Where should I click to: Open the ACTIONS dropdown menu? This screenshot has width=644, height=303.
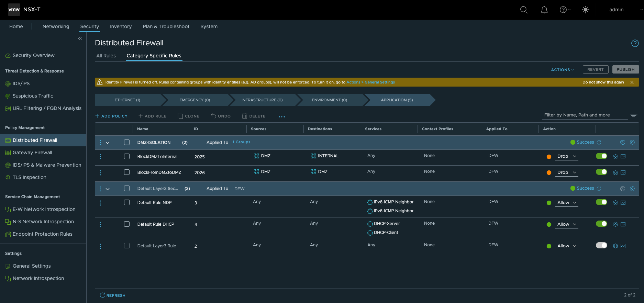563,70
